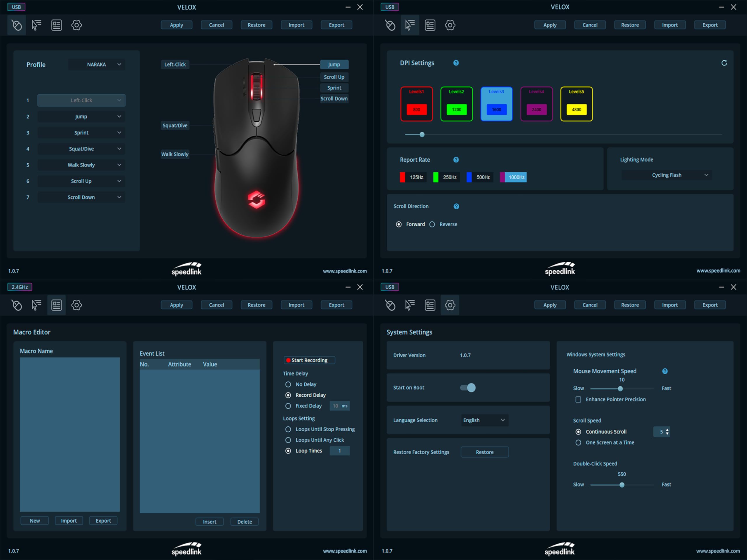The width and height of the screenshot is (747, 560).
Task: Select 1000Hz report rate
Action: coord(513,177)
